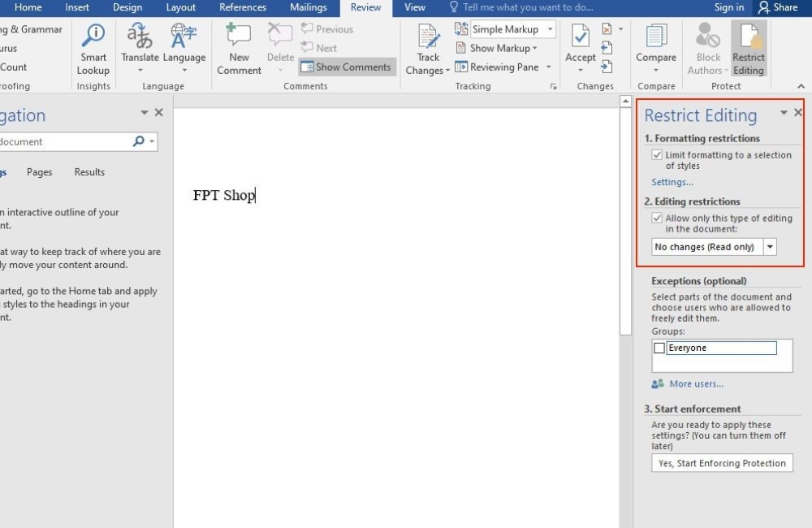Open the Reviewing Pane

pyautogui.click(x=497, y=67)
